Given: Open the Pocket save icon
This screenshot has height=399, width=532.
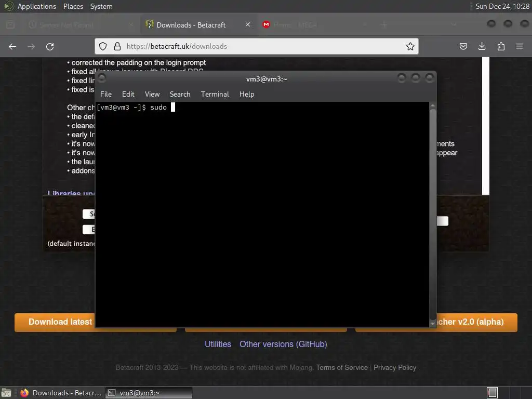Looking at the screenshot, I should (x=463, y=46).
